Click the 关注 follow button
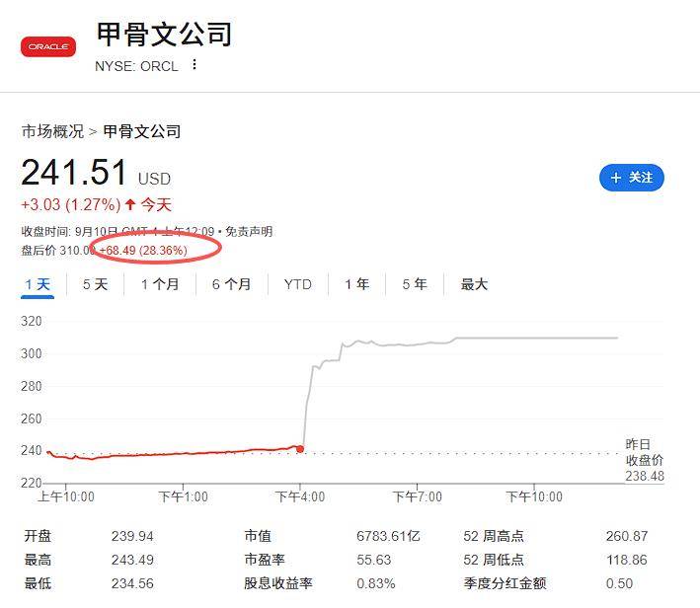This screenshot has width=700, height=608. point(631,178)
